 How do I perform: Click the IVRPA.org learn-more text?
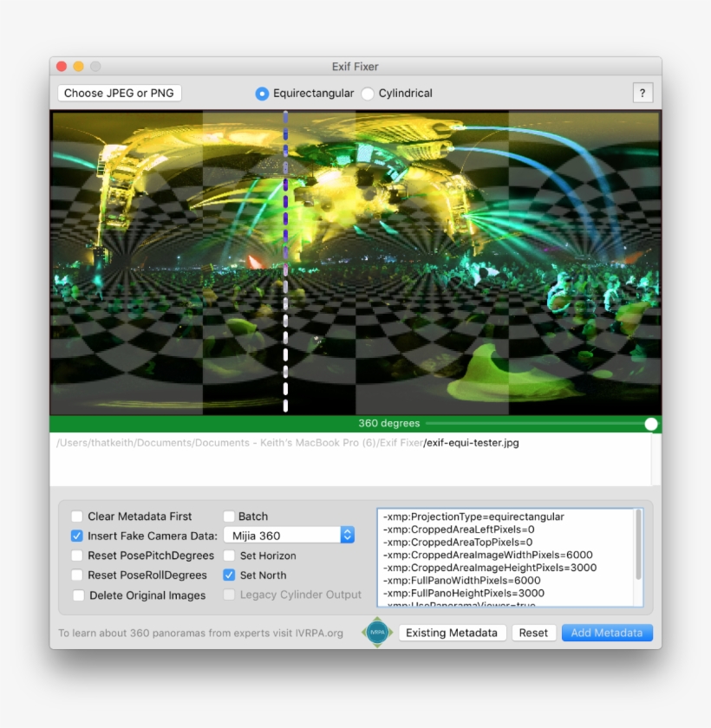pyautogui.click(x=200, y=633)
